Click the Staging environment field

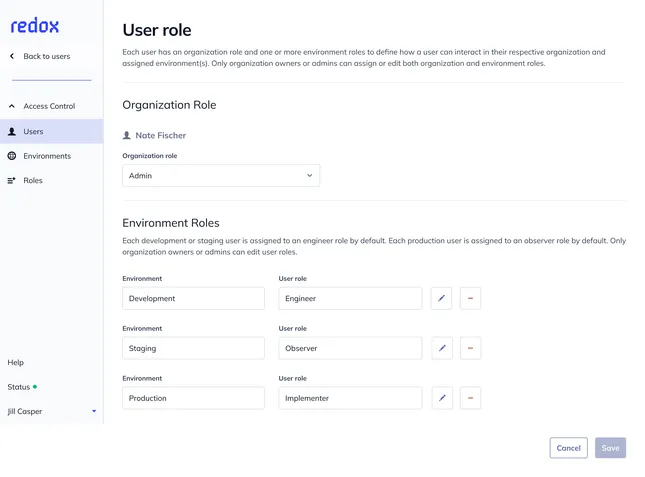193,348
